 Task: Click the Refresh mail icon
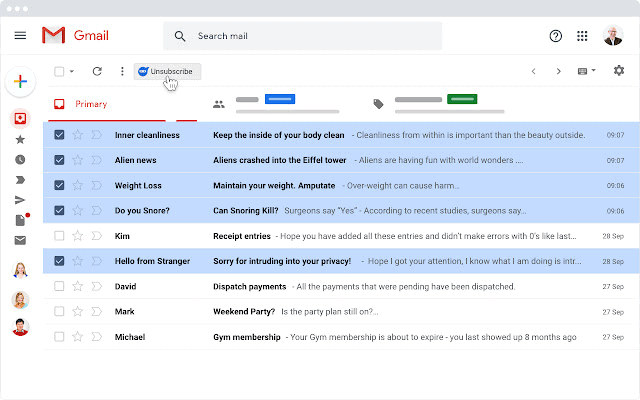pos(97,71)
